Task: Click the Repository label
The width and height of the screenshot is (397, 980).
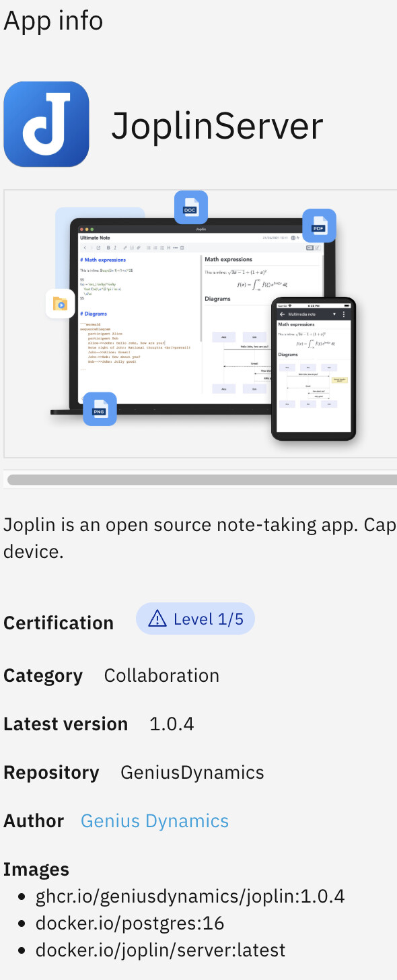Action: coord(51,773)
